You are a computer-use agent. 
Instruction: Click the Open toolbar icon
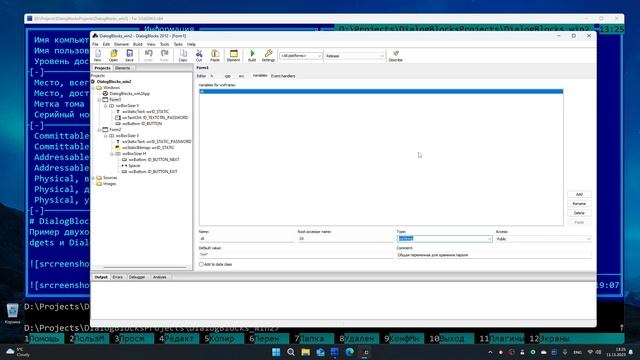(x=113, y=56)
